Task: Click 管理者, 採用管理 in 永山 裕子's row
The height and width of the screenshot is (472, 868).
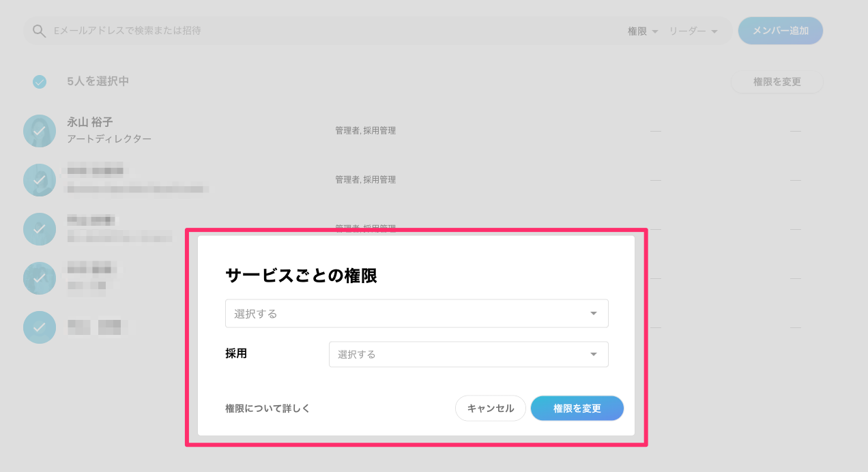Action: (365, 130)
